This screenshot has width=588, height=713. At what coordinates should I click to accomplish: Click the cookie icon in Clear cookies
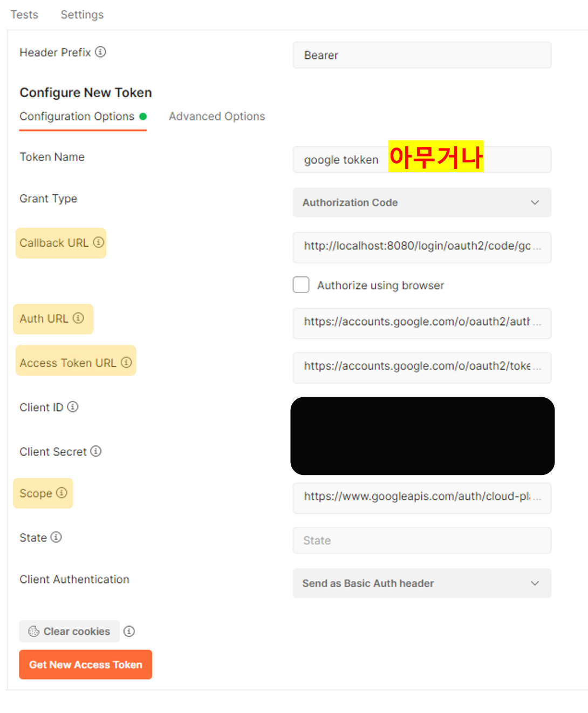click(x=34, y=631)
